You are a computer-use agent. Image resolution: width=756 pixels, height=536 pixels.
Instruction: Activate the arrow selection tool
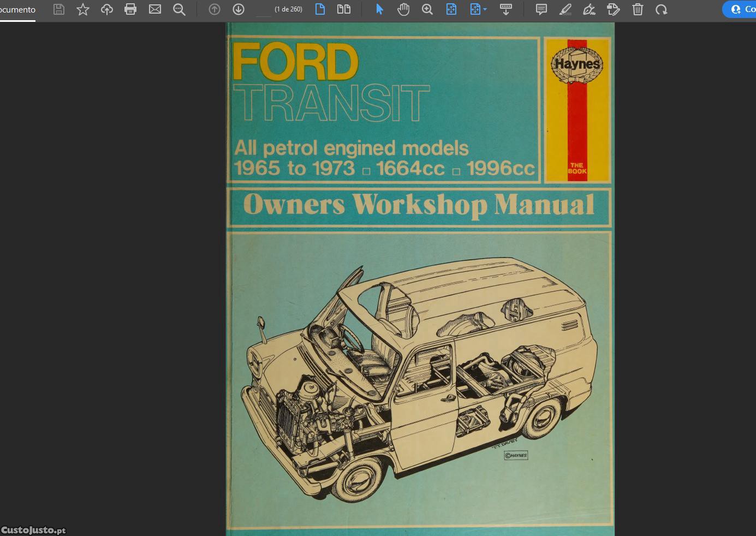pos(380,9)
